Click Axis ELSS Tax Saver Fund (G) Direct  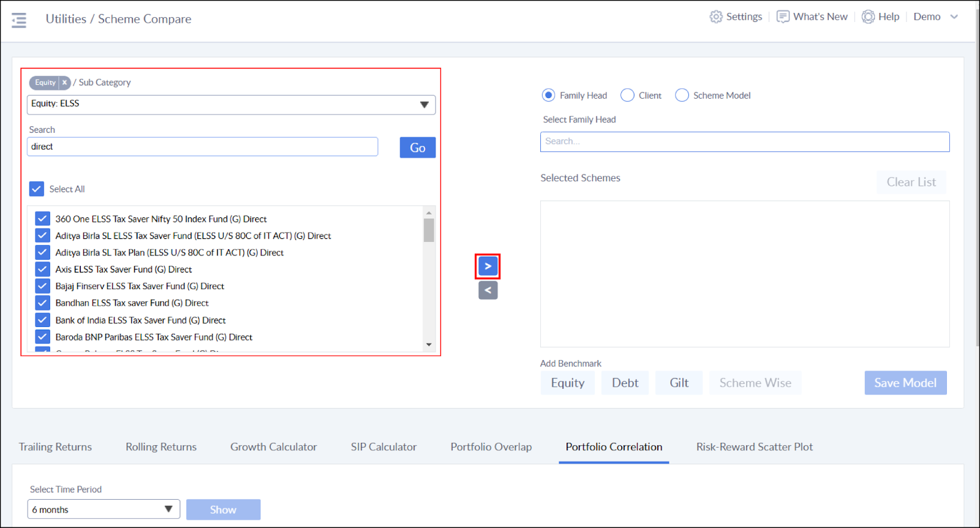pyautogui.click(x=124, y=270)
